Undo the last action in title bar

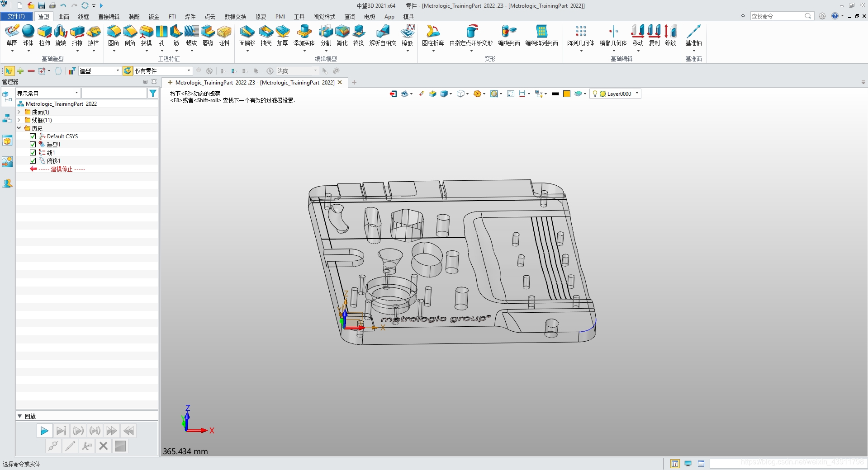[x=63, y=5]
